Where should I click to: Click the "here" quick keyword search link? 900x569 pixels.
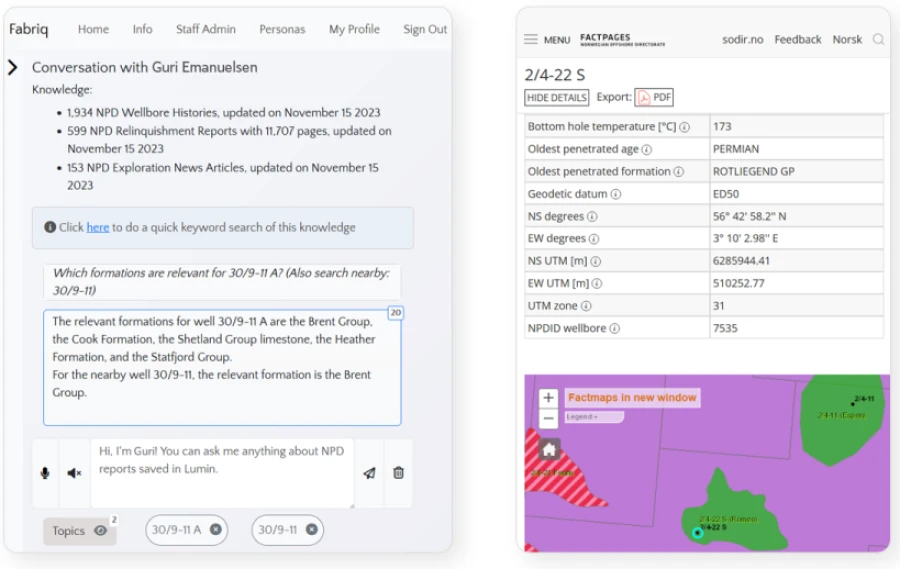[x=97, y=227]
